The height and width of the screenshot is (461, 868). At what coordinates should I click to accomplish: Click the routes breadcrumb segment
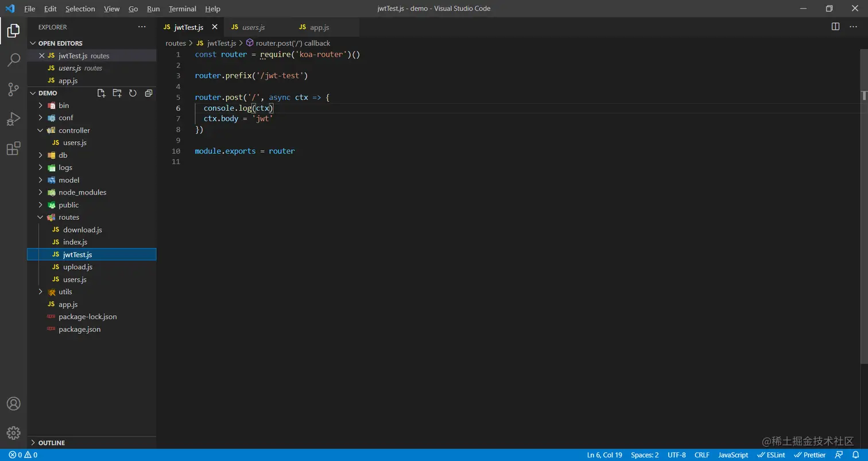point(176,43)
